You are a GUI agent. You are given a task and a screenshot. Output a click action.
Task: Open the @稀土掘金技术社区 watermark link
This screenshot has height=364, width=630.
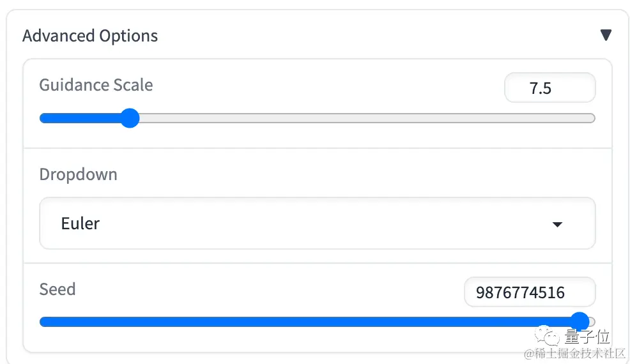[x=575, y=354]
